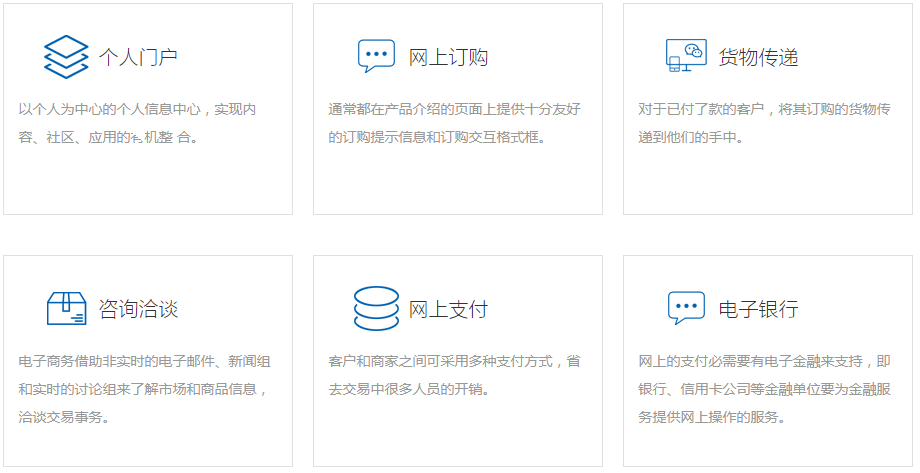
Task: Click the stacked coins icon for 网上支付
Action: [376, 308]
